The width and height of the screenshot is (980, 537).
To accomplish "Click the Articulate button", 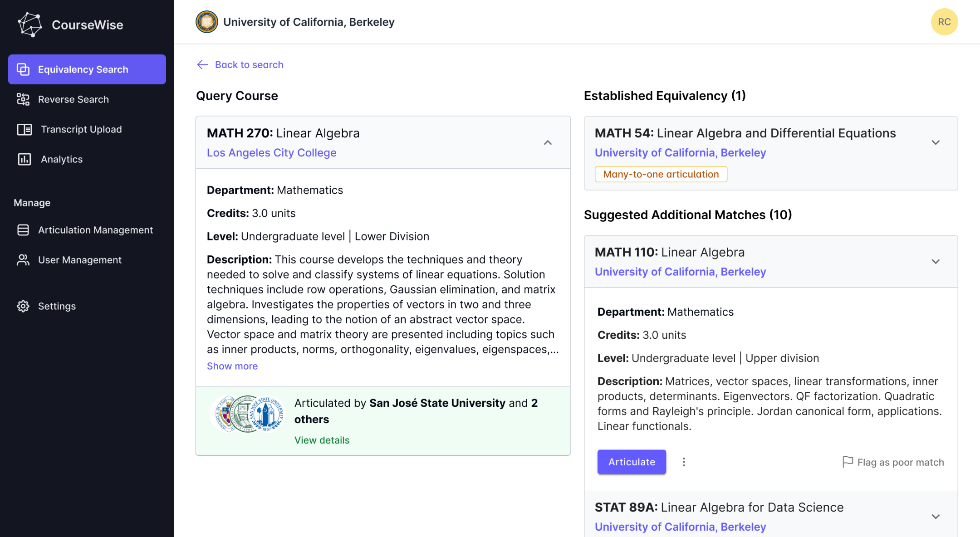I will click(x=632, y=462).
